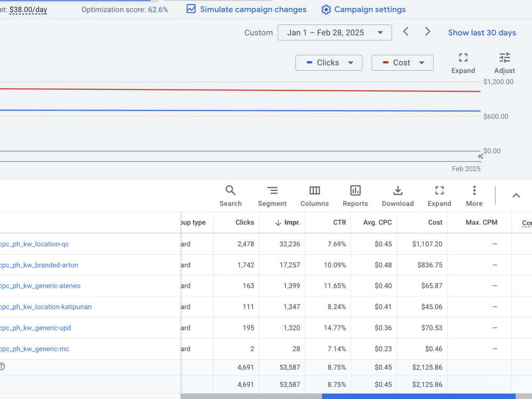This screenshot has height=399, width=532.
Task: Select CTR cell 14.77%
Action: coord(335,328)
